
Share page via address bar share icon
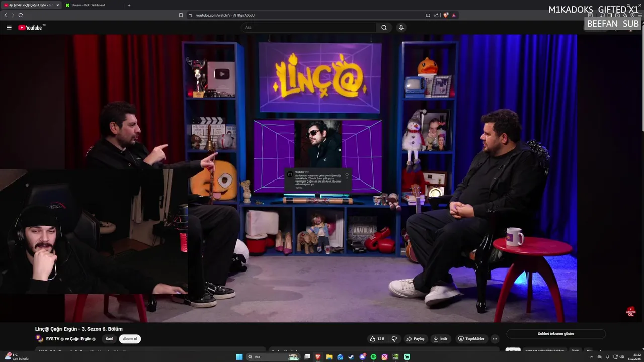[x=436, y=15]
